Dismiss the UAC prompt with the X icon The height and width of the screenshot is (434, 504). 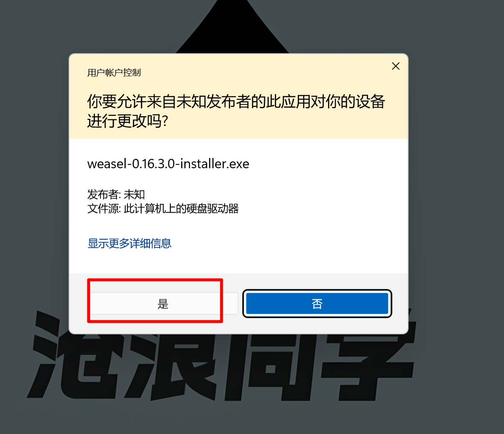(396, 66)
